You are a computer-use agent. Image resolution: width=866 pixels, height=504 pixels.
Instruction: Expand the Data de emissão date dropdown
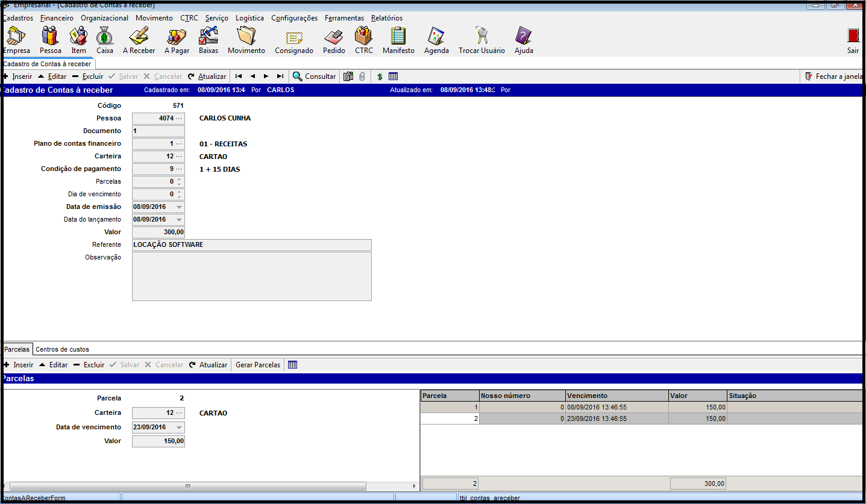pyautogui.click(x=180, y=207)
